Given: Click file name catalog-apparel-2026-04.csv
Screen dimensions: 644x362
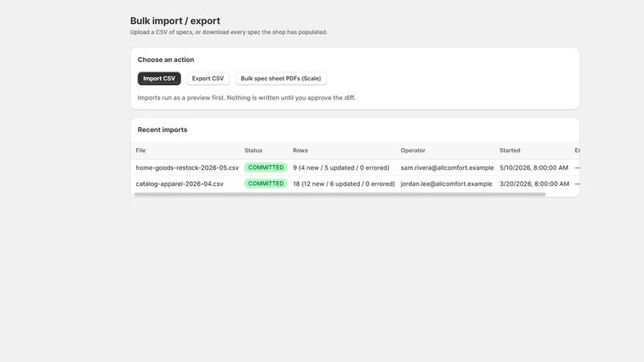Looking at the screenshot, I should 180,183.
